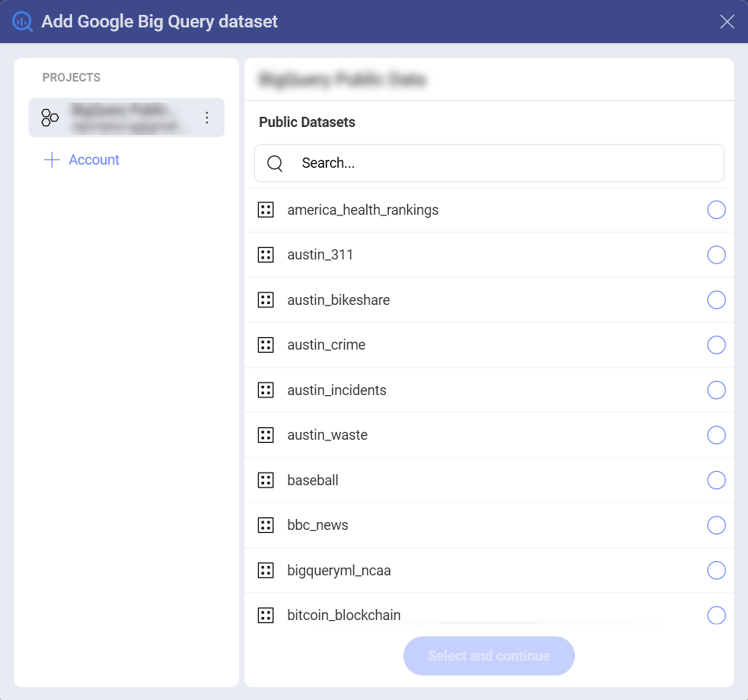The height and width of the screenshot is (700, 748).
Task: Click the austin_incidents dataset name
Action: tap(337, 390)
